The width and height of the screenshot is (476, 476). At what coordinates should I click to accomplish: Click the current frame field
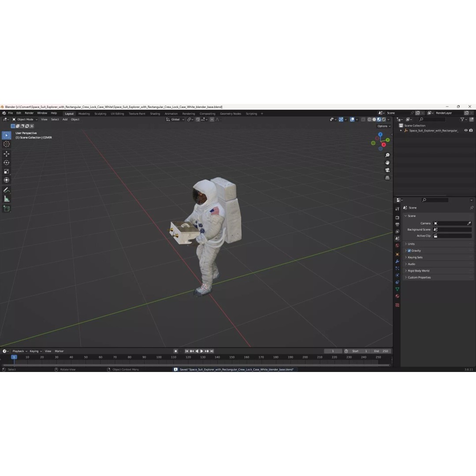[x=333, y=351]
